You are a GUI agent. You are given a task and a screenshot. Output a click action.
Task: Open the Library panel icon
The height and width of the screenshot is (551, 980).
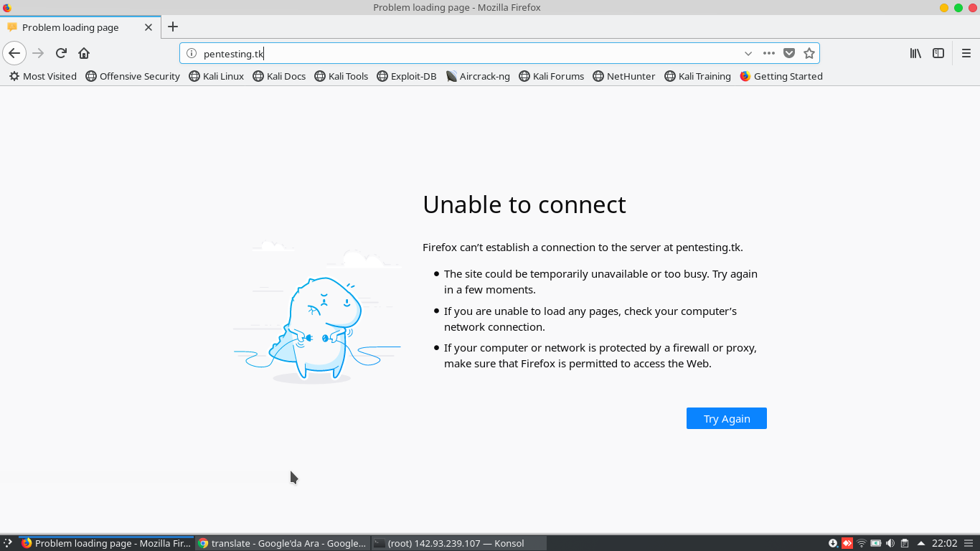point(915,53)
